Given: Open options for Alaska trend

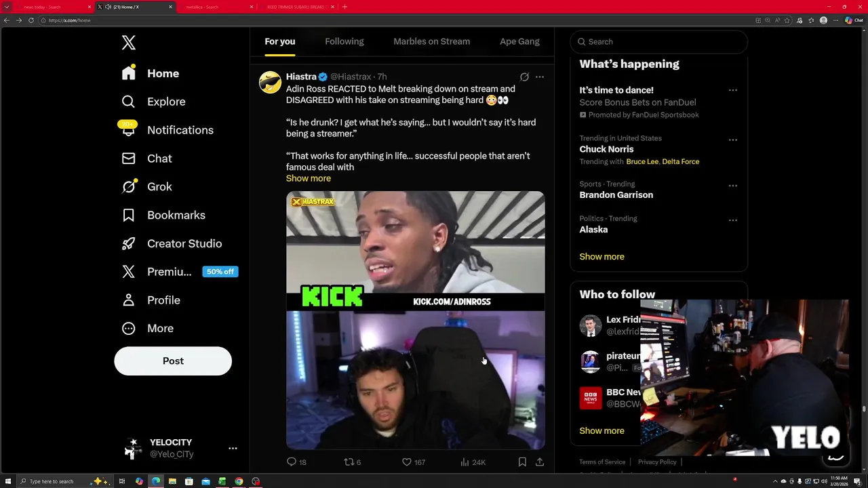Looking at the screenshot, I should click(x=733, y=220).
